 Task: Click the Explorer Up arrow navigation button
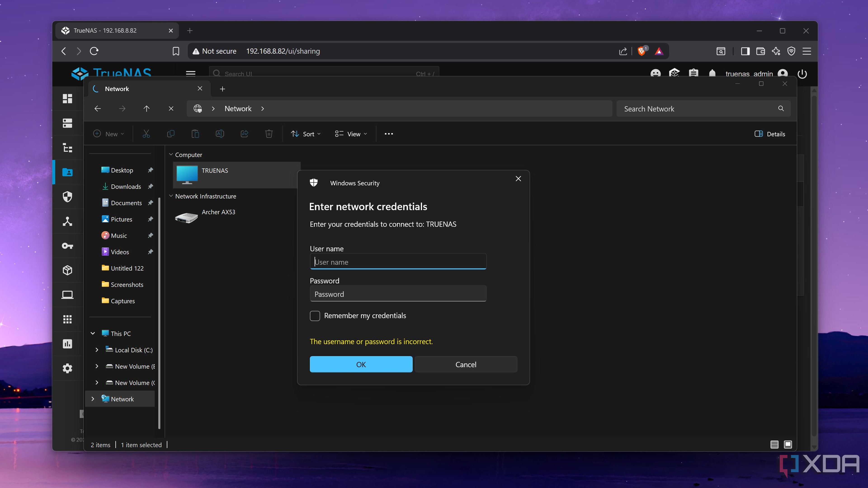pos(146,108)
